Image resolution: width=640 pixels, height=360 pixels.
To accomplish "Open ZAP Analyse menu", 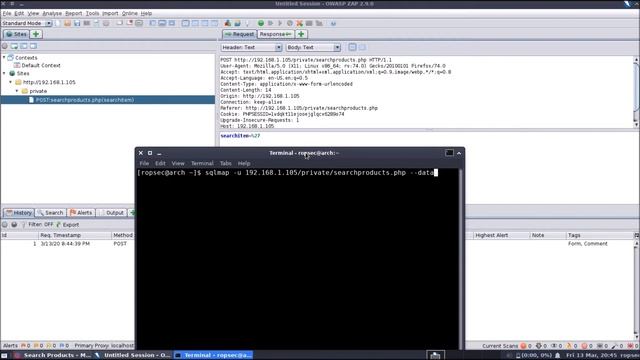I will point(52,13).
